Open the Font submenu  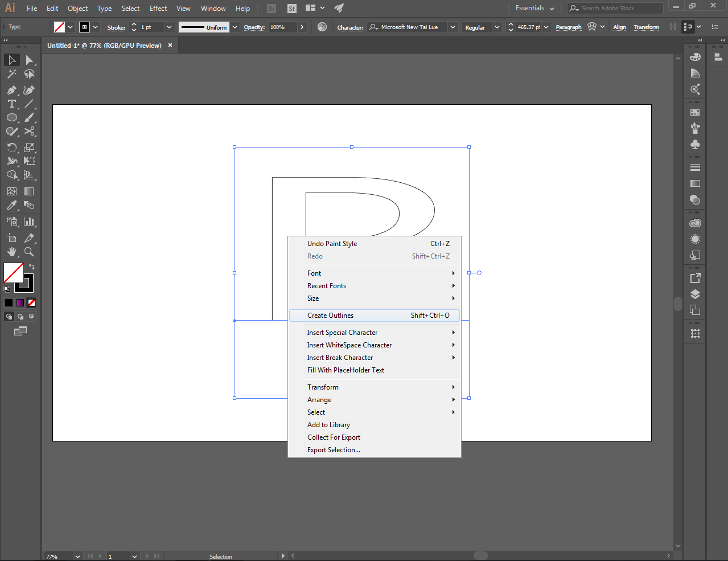click(x=375, y=273)
